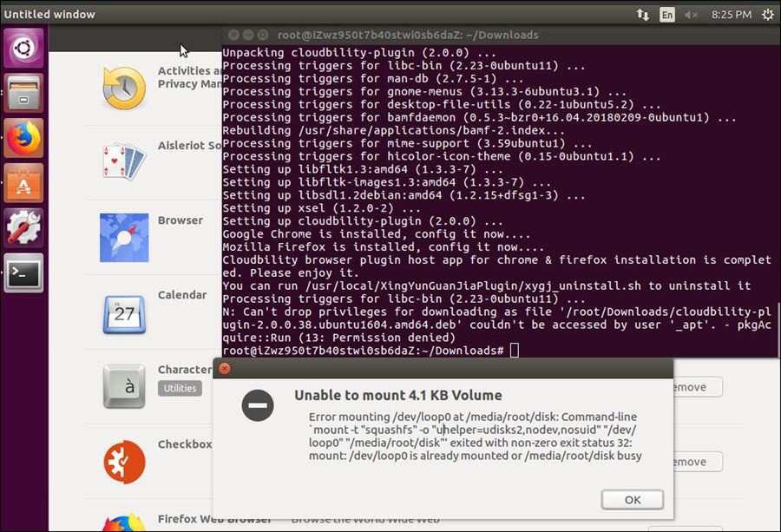The image size is (781, 532).
Task: Click the Character Map app icon
Action: point(124,386)
